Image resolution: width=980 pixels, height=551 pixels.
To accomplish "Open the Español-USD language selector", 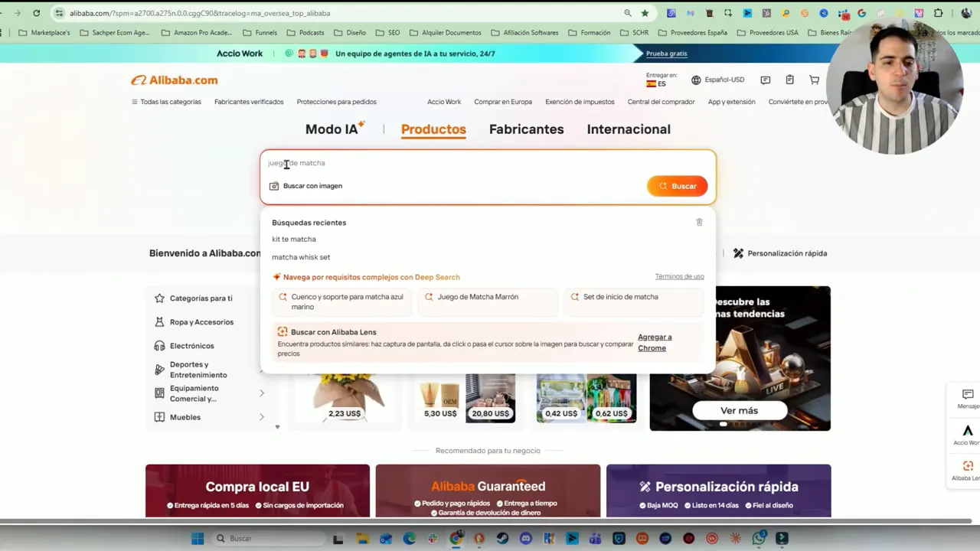I will [x=718, y=80].
